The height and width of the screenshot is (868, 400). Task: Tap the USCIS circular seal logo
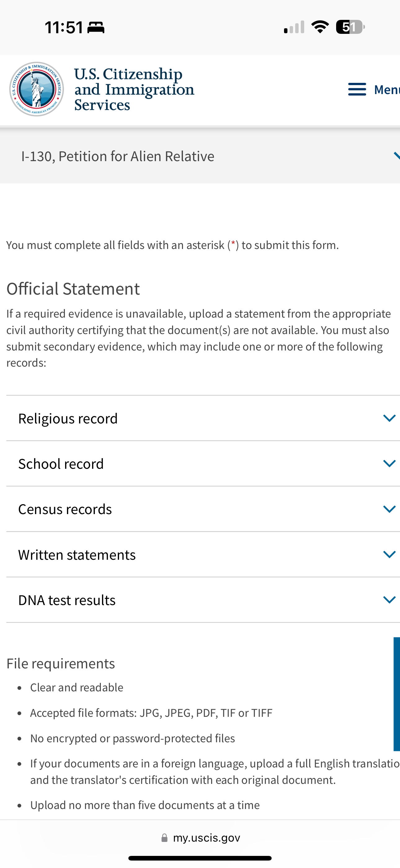click(x=37, y=89)
